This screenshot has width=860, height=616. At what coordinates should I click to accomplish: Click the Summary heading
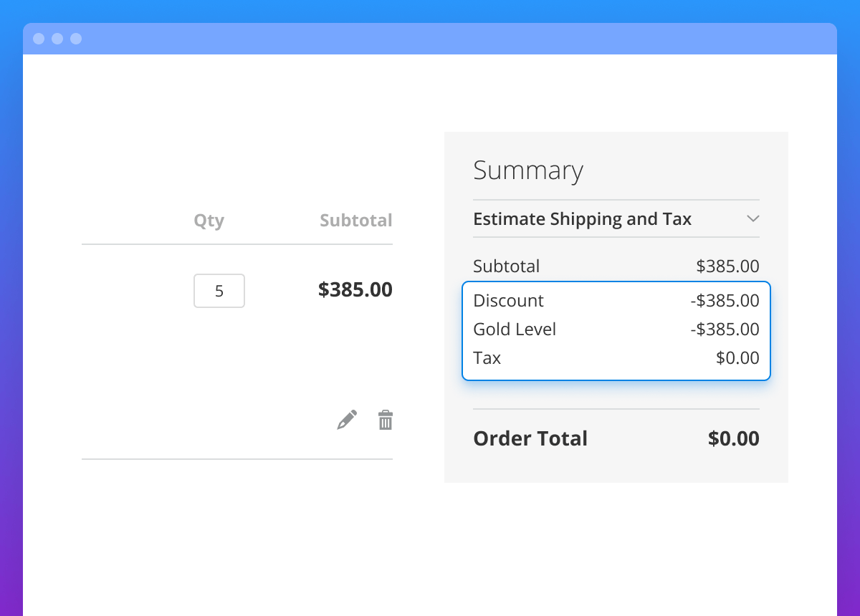point(528,170)
